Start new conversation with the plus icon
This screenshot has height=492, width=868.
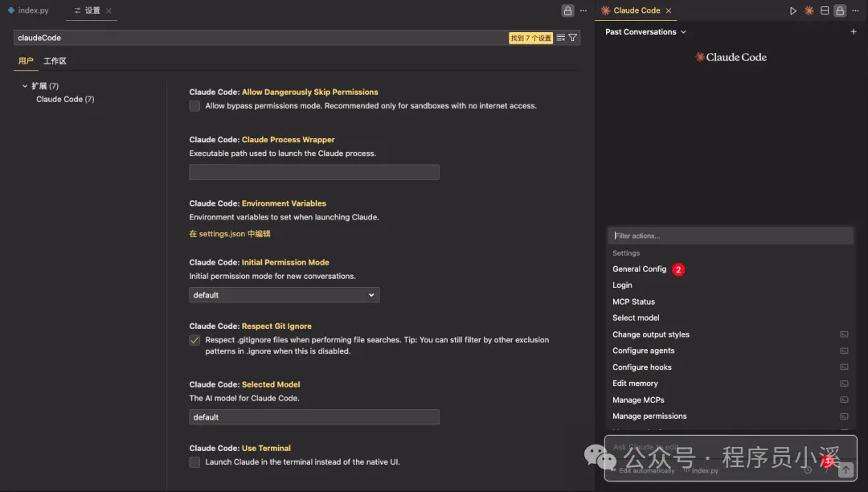(853, 31)
